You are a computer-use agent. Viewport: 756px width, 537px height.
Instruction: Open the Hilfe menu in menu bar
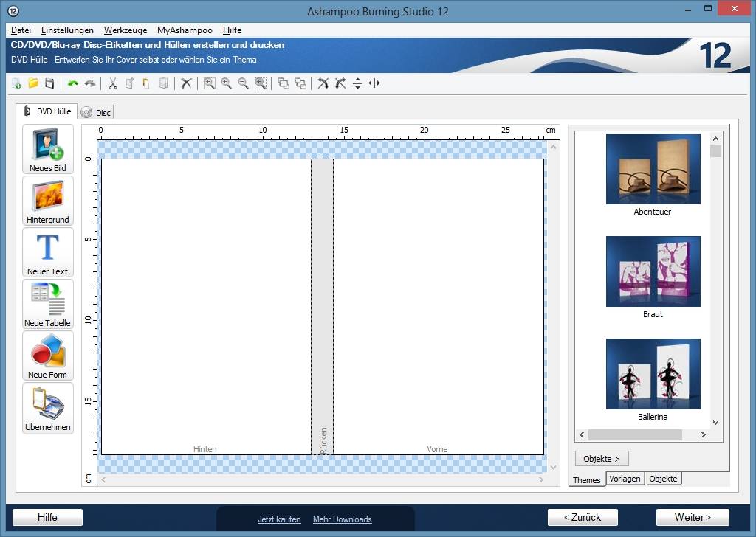click(232, 30)
